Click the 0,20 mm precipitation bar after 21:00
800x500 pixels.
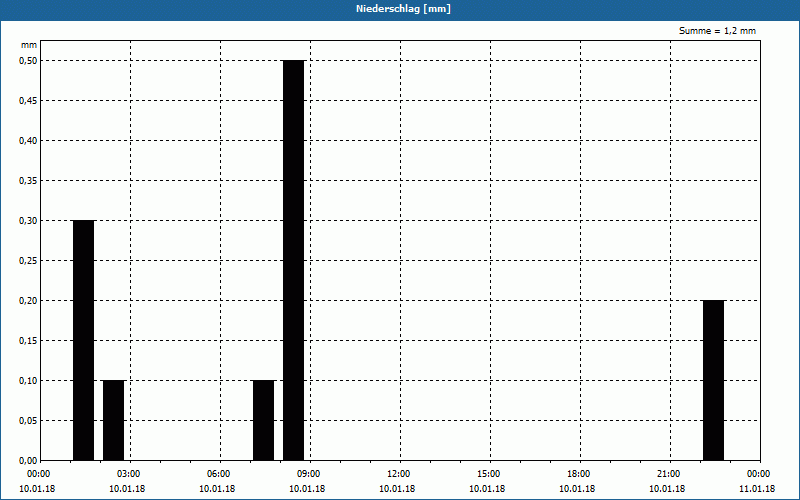click(714, 381)
